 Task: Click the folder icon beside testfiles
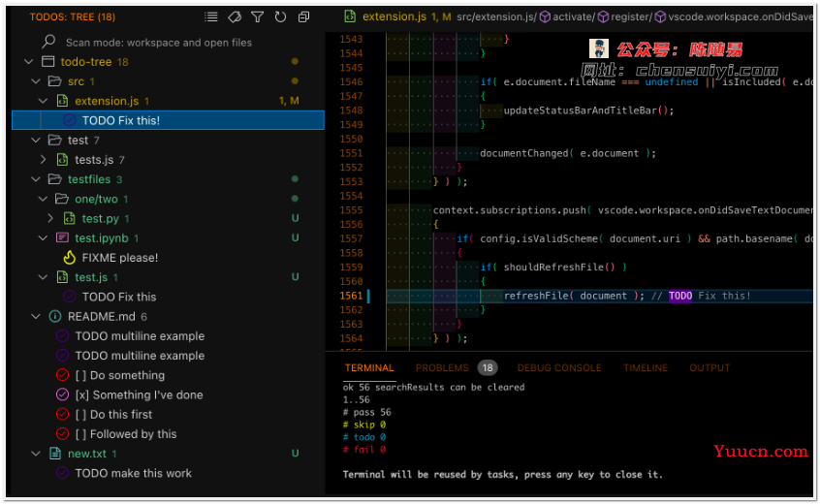point(55,179)
